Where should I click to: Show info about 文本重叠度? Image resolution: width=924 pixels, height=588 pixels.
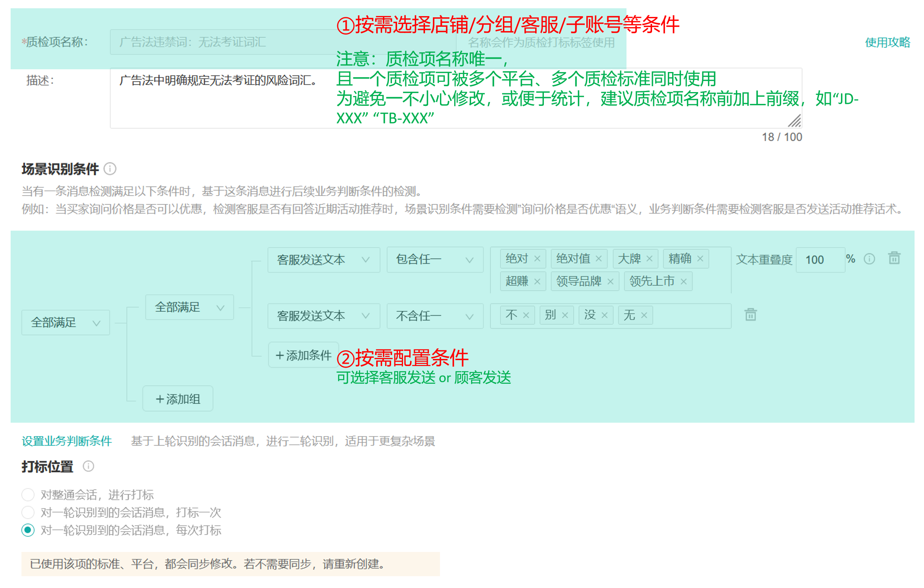click(869, 259)
